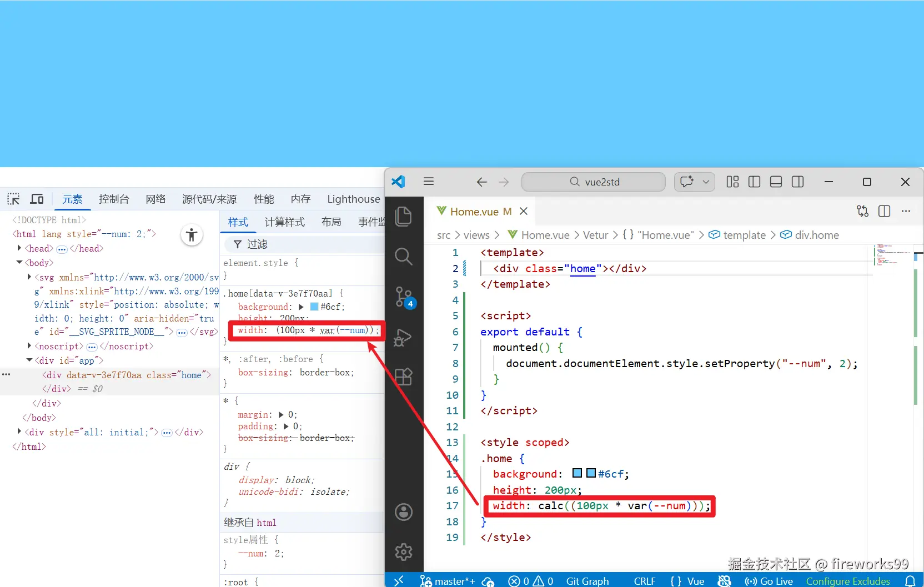
Task: Click Go Live in the status bar
Action: point(769,581)
